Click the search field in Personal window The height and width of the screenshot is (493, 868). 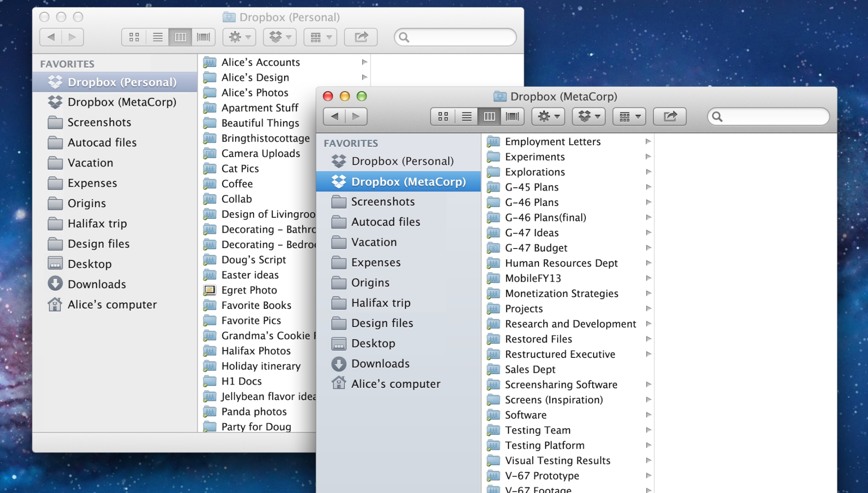point(455,37)
